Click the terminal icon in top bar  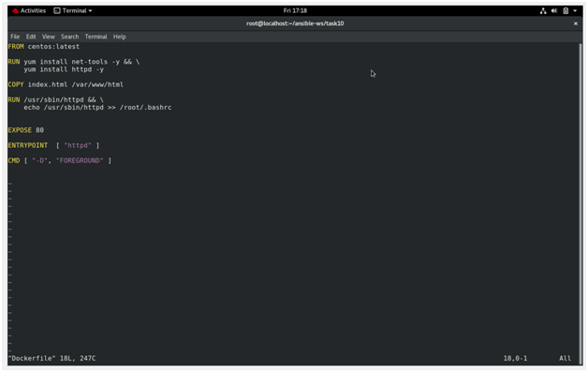[57, 11]
